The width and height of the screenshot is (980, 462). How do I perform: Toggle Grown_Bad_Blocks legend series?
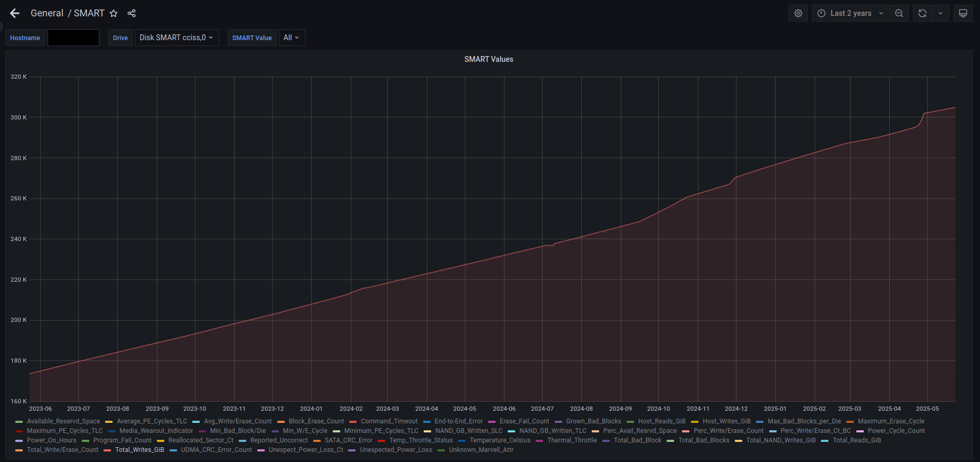[594, 421]
